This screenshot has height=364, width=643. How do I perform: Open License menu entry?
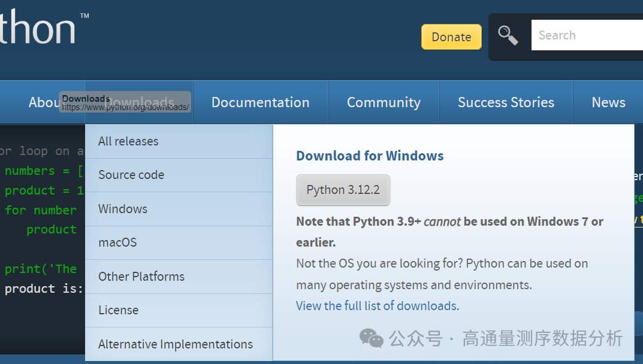pos(179,310)
